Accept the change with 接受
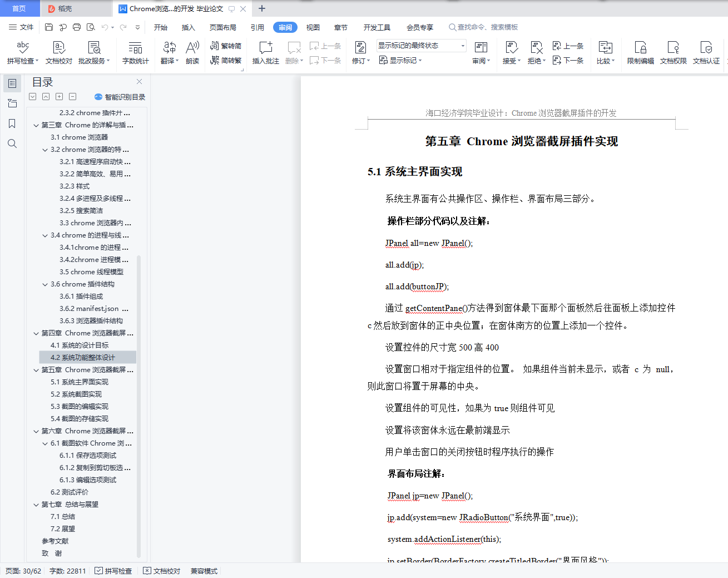The image size is (728, 578). [512, 53]
